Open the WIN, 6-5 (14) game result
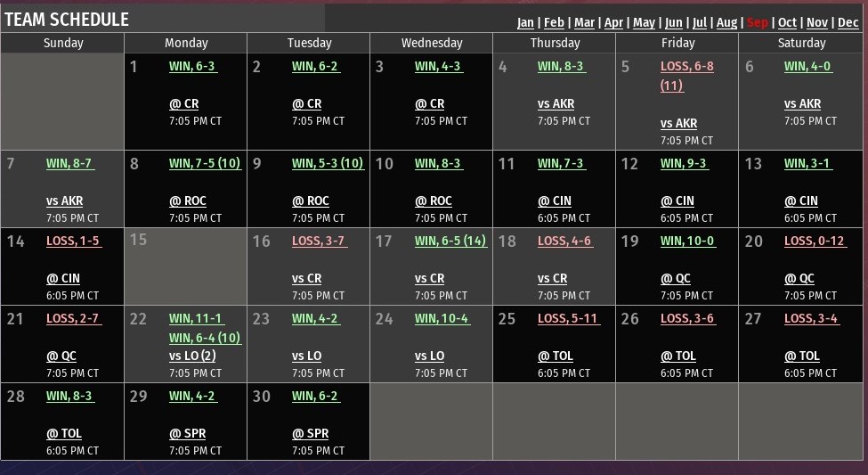 [x=450, y=241]
